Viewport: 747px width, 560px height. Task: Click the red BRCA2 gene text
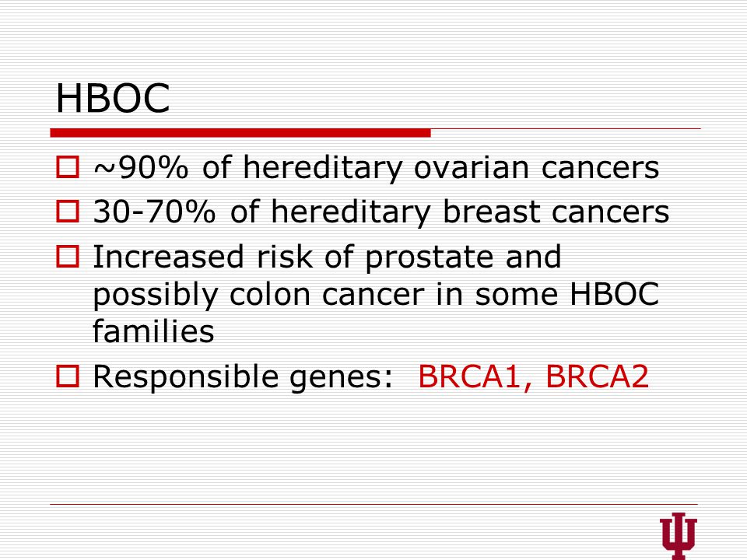point(597,376)
